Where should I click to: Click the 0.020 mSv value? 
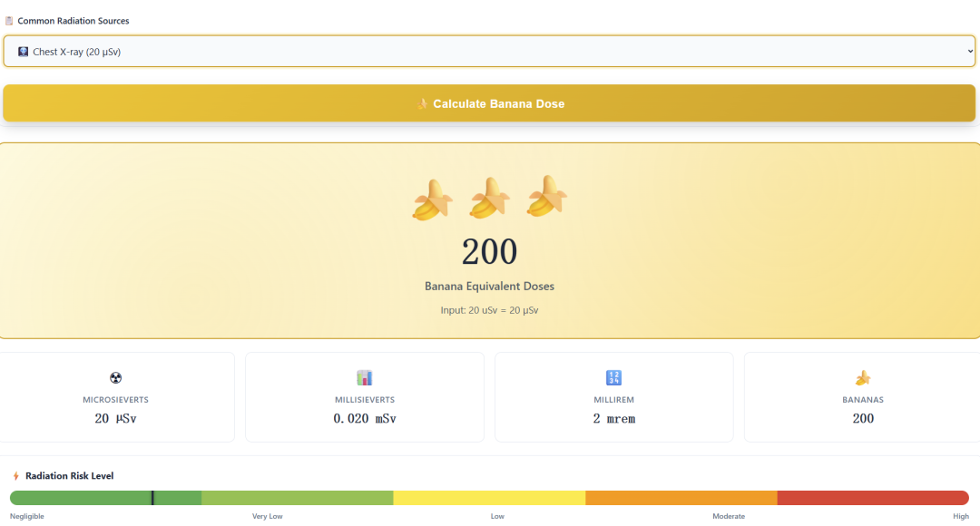click(365, 419)
